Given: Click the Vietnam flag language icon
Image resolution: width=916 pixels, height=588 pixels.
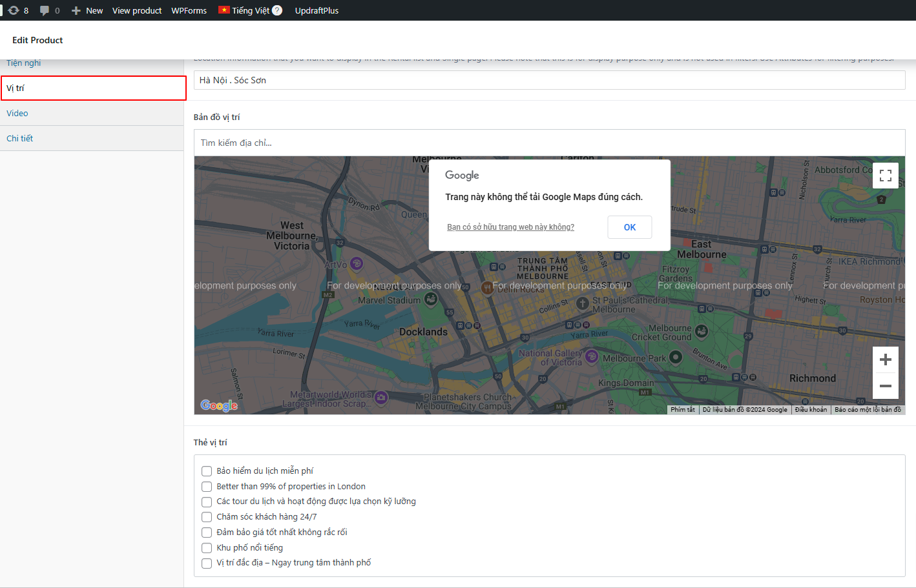Looking at the screenshot, I should pyautogui.click(x=224, y=10).
